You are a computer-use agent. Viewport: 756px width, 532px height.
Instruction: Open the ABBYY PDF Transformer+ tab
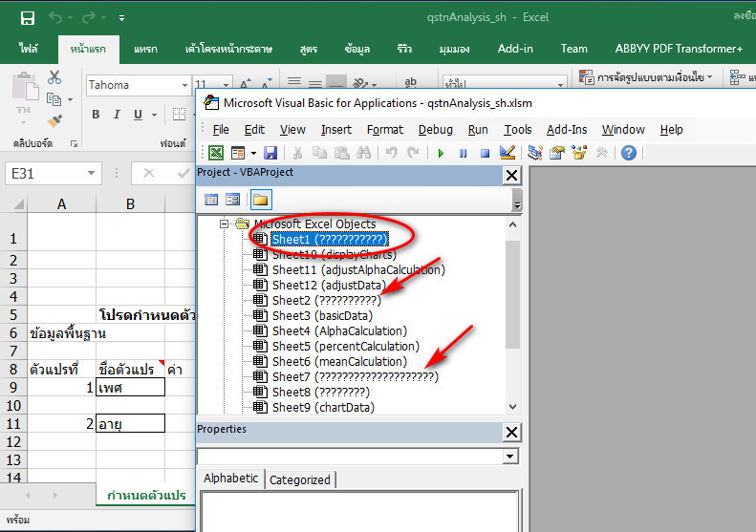click(x=679, y=49)
